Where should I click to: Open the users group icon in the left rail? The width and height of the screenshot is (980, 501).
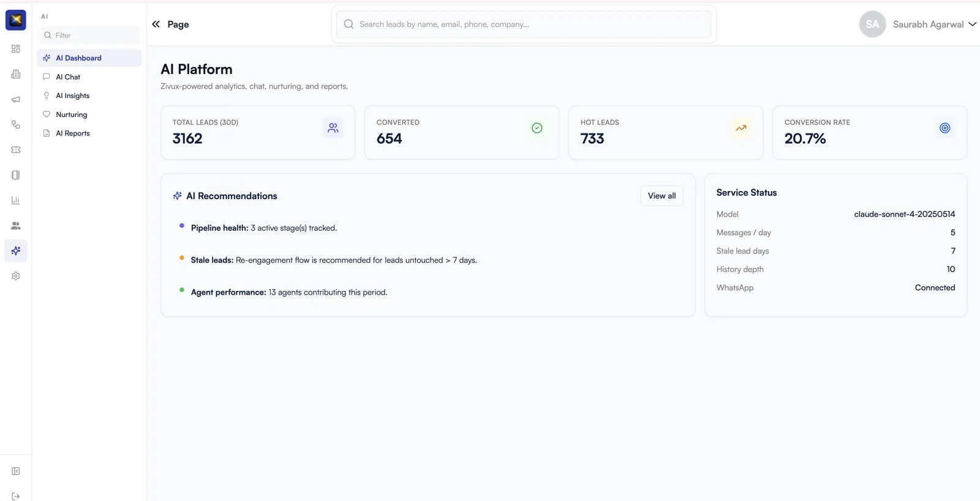pos(16,225)
